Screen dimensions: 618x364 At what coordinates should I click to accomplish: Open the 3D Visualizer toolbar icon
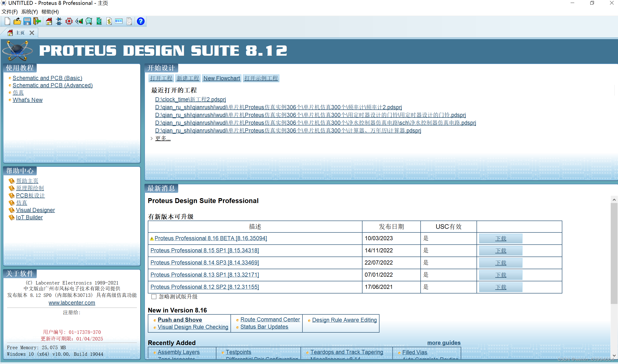tap(79, 21)
